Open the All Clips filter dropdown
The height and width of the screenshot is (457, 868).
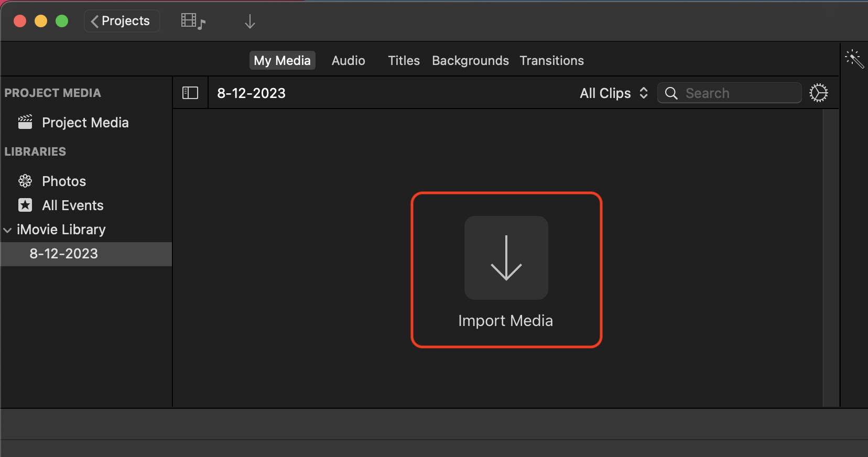[614, 93]
